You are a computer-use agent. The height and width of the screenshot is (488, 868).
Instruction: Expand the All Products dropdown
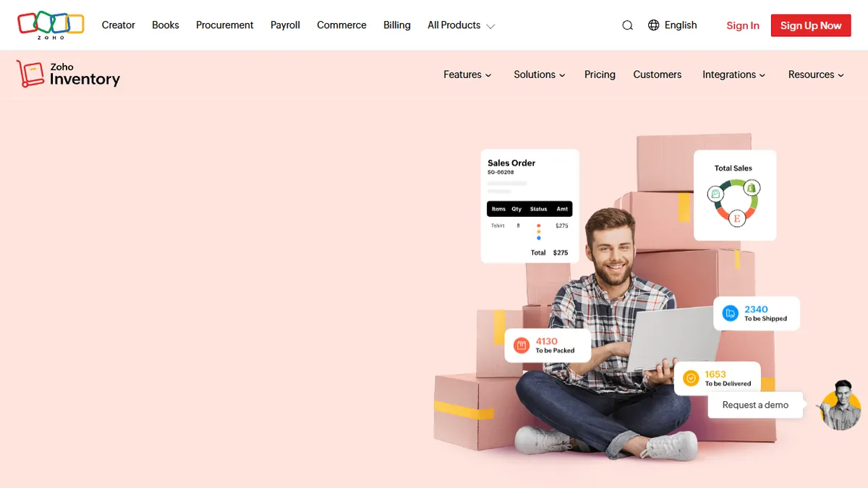tap(461, 25)
